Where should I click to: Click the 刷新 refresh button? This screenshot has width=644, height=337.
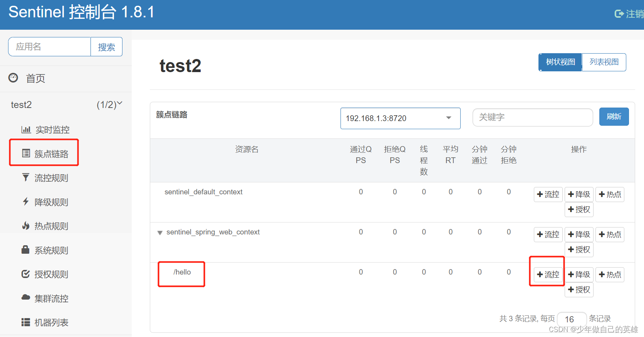614,116
